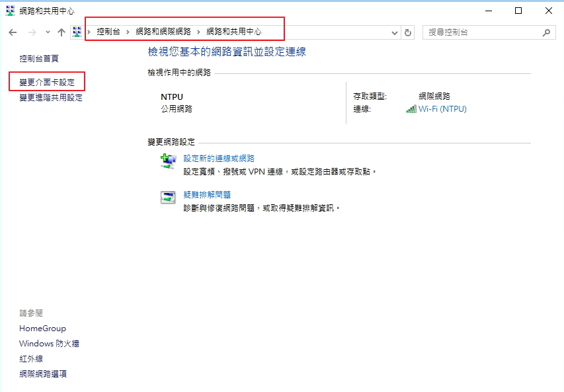Expand the chevron before 控制台 in the breadcrumb
This screenshot has height=392, width=564.
point(89,32)
